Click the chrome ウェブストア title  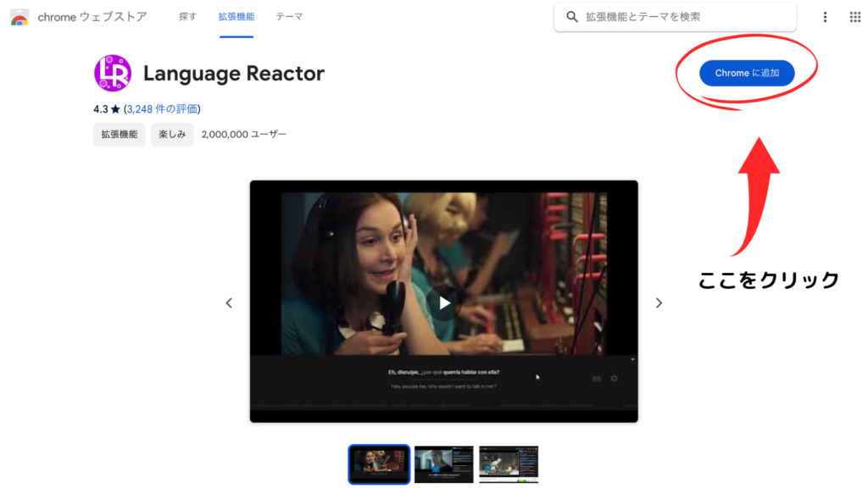92,17
